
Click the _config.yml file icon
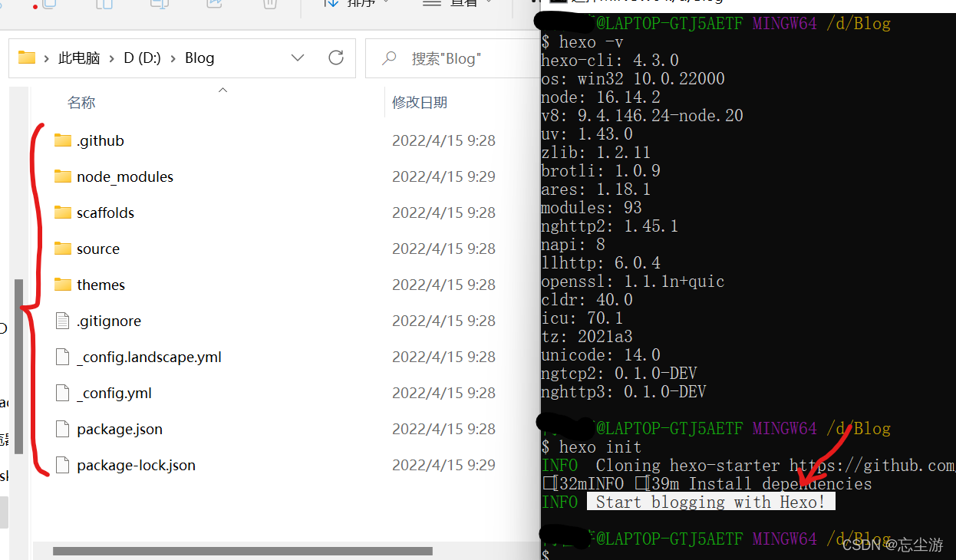tap(63, 393)
